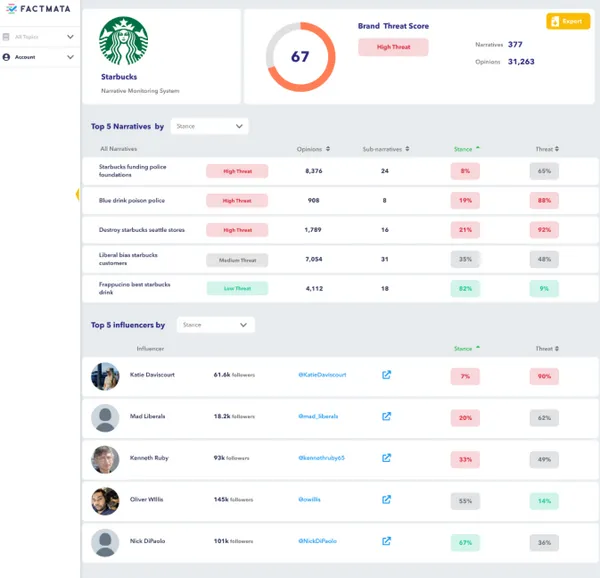Click High Threat badge on Blue drink row
600x578 pixels.
pyautogui.click(x=237, y=200)
